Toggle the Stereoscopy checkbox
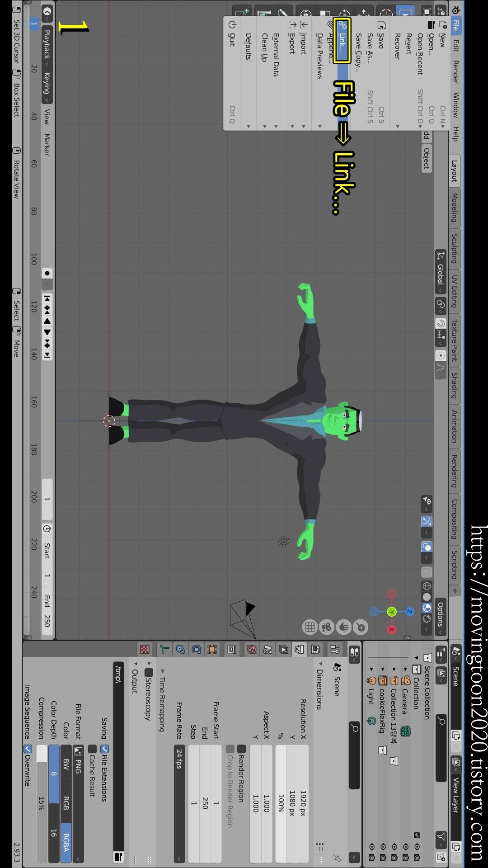The width and height of the screenshot is (488, 868). (149, 672)
